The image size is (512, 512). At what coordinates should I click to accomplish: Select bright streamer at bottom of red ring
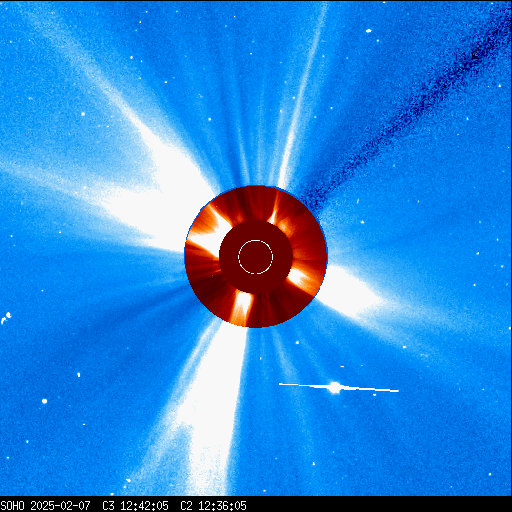click(242, 308)
